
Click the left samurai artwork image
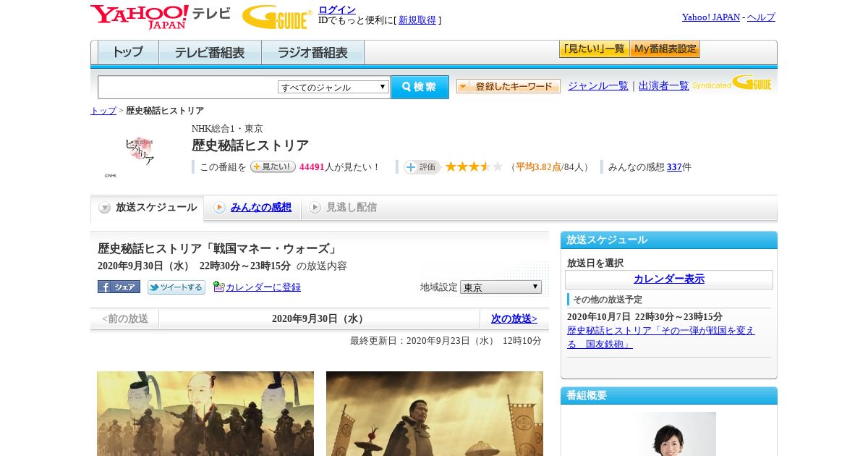205,413
